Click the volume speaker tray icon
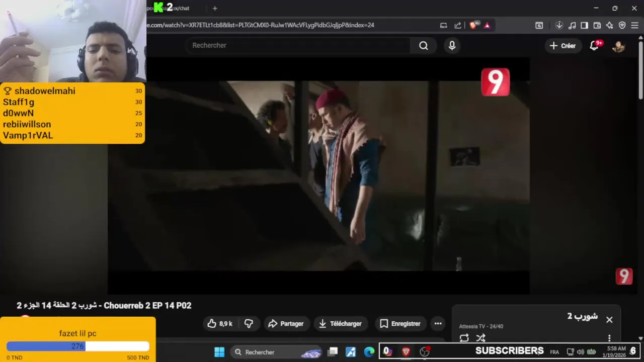The image size is (644, 362). 580,352
